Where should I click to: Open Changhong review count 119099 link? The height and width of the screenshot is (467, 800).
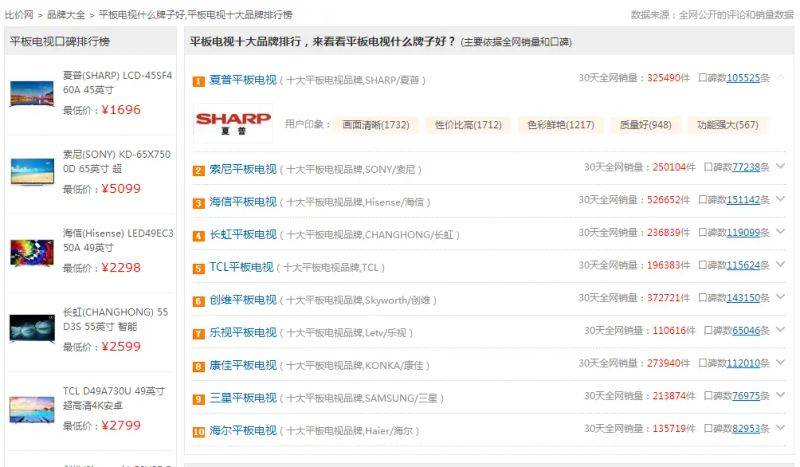[743, 233]
